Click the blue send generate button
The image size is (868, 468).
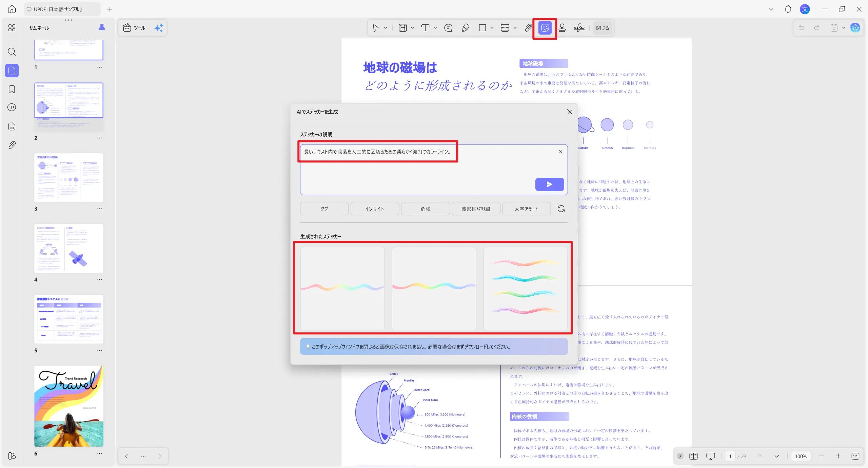pyautogui.click(x=549, y=184)
